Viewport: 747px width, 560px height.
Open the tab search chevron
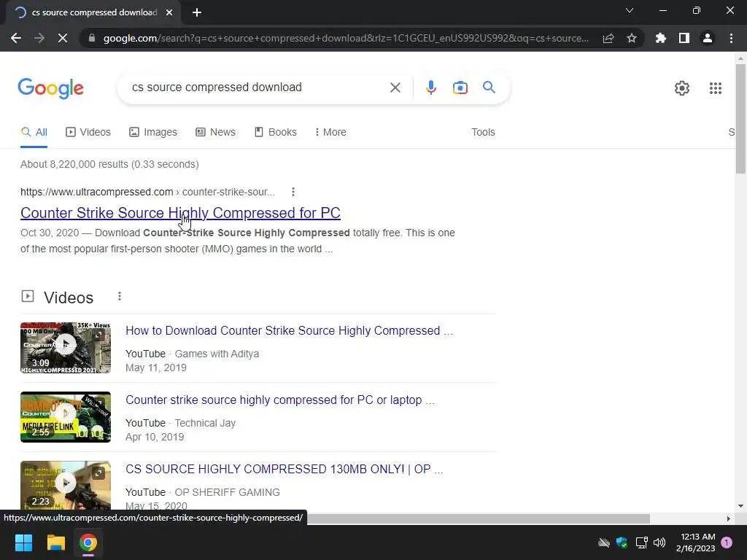[x=630, y=10]
